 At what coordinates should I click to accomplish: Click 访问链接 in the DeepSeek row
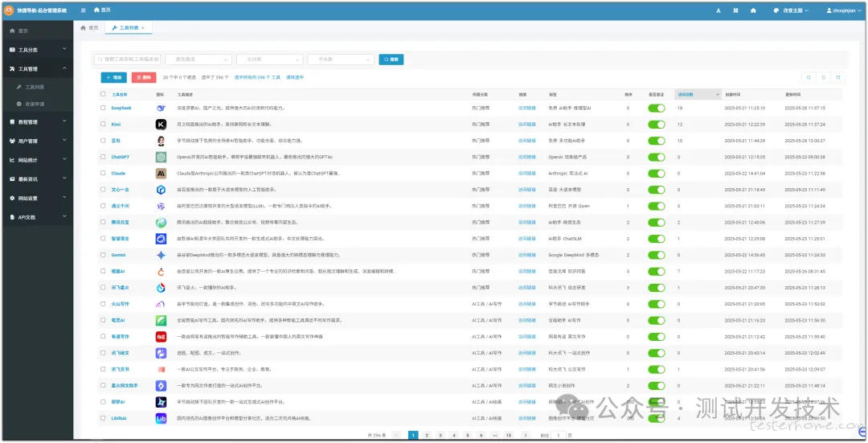point(527,108)
